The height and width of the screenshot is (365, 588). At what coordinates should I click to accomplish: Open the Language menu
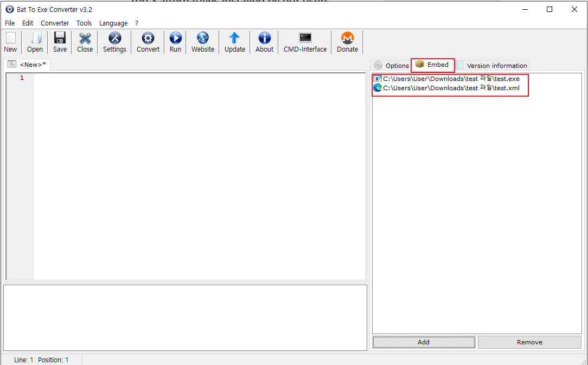[x=113, y=23]
